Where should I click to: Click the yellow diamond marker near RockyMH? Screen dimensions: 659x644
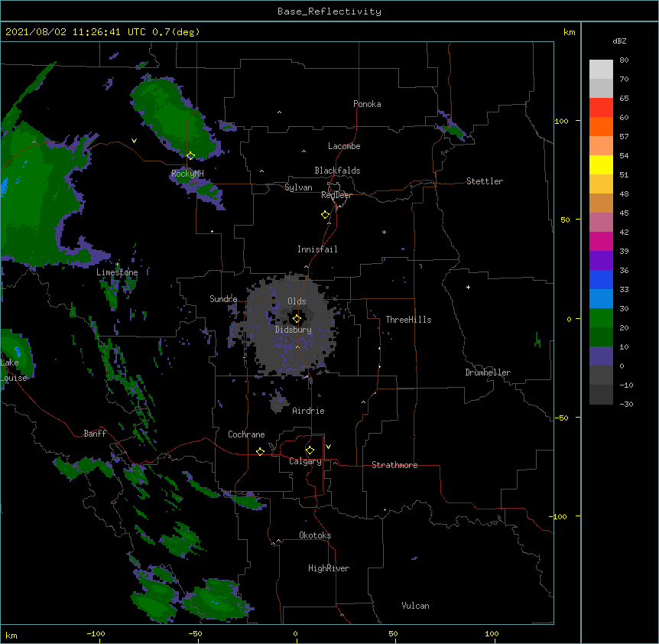pyautogui.click(x=190, y=155)
